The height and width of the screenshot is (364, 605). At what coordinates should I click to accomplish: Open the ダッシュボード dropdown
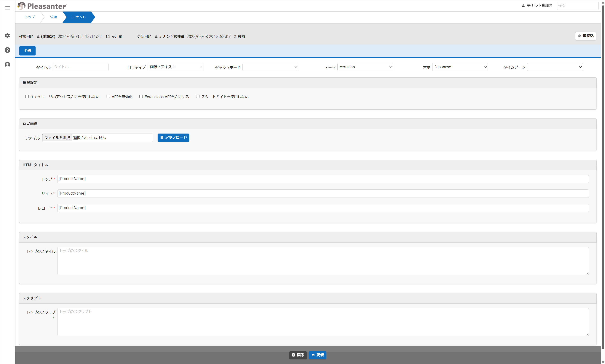click(x=270, y=67)
